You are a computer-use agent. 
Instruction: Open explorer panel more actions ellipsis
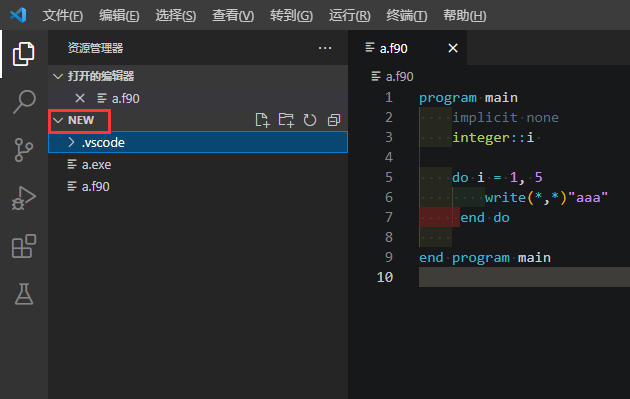tap(325, 48)
